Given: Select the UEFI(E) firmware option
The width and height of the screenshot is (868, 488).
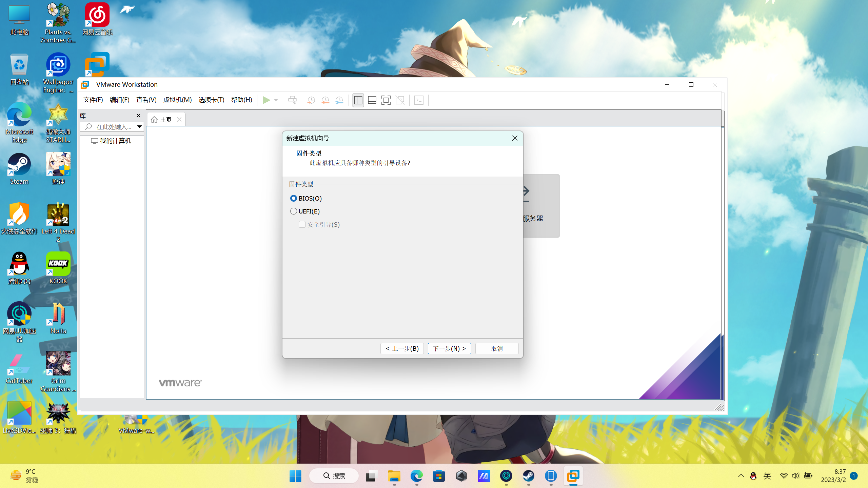Looking at the screenshot, I should [294, 211].
